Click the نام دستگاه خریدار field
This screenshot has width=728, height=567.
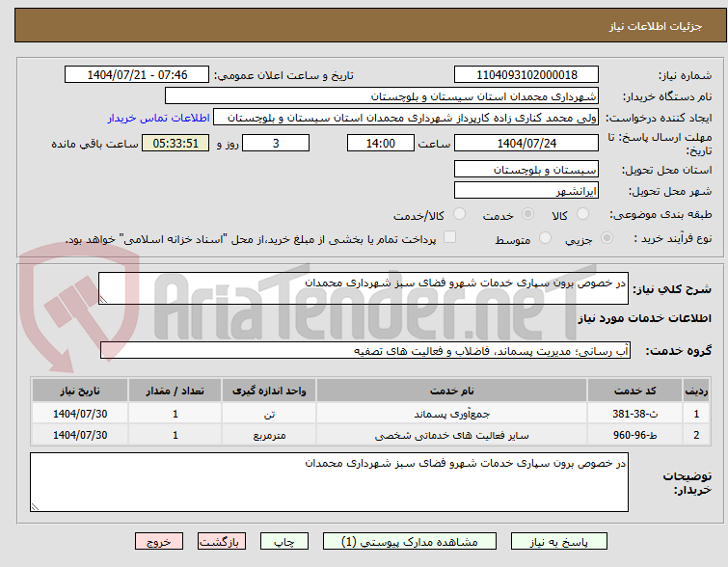[382, 96]
